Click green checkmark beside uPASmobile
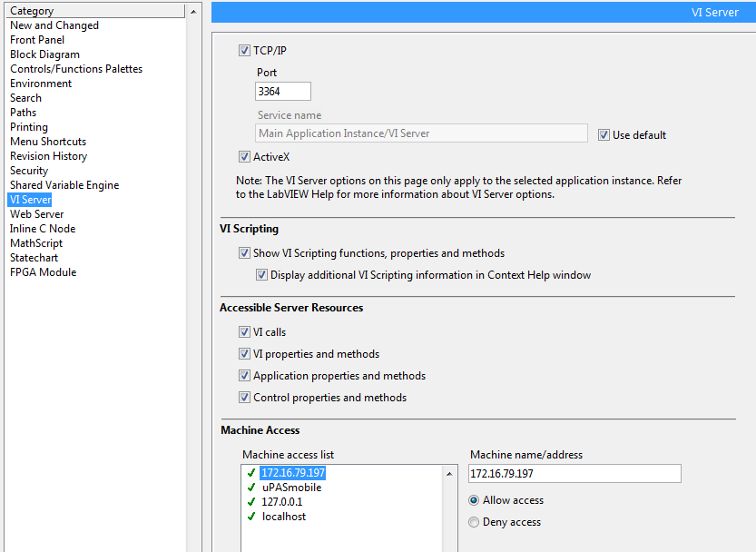This screenshot has width=756, height=552. (251, 487)
